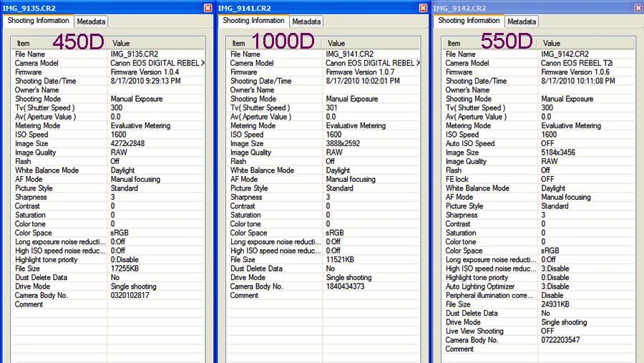
Task: Select file size value 11521KB
Action: [340, 259]
